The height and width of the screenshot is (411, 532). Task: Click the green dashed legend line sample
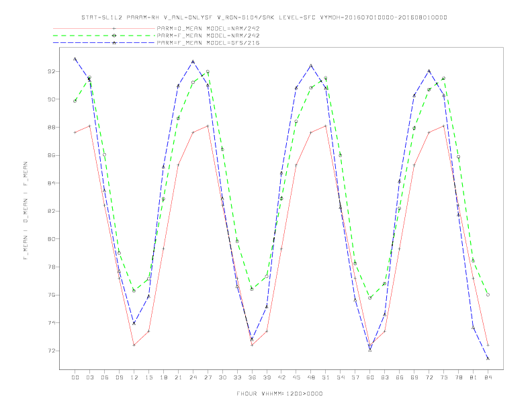[x=104, y=36]
